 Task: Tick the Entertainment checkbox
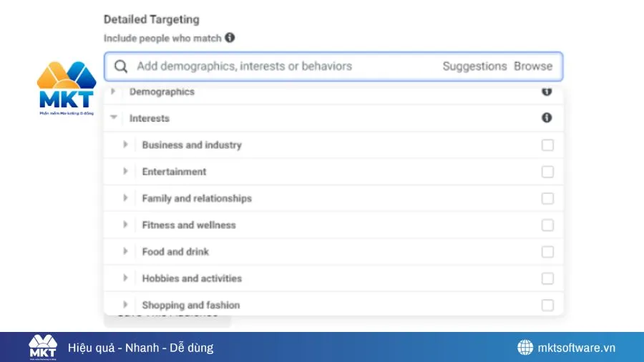[x=547, y=172]
